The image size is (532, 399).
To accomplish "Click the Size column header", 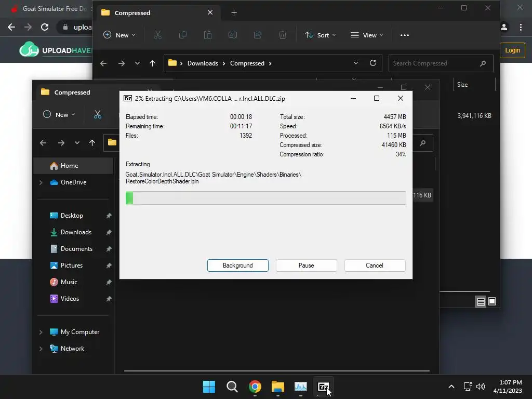I will pos(462,85).
